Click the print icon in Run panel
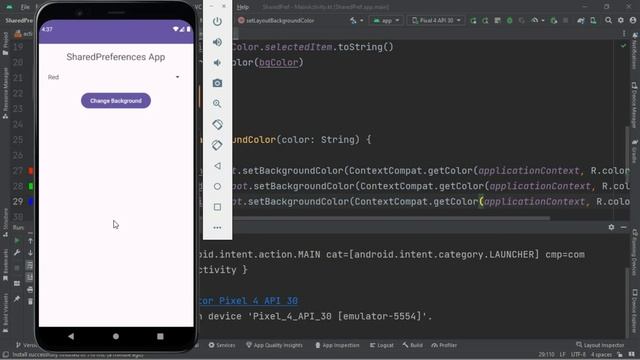Viewport: 640px width, 360px height. point(30,289)
